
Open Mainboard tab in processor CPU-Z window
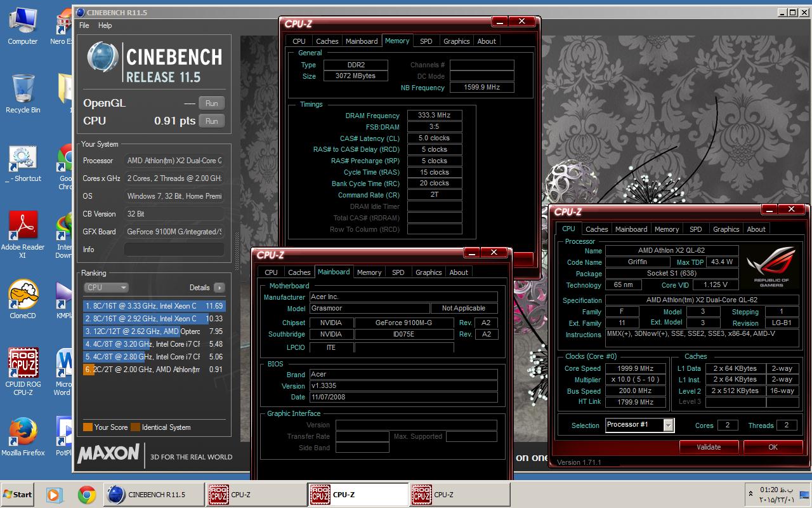[x=631, y=229]
